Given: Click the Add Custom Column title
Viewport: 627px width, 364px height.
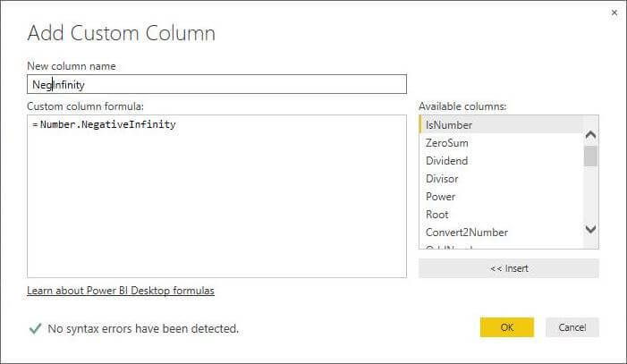Looking at the screenshot, I should [x=122, y=34].
